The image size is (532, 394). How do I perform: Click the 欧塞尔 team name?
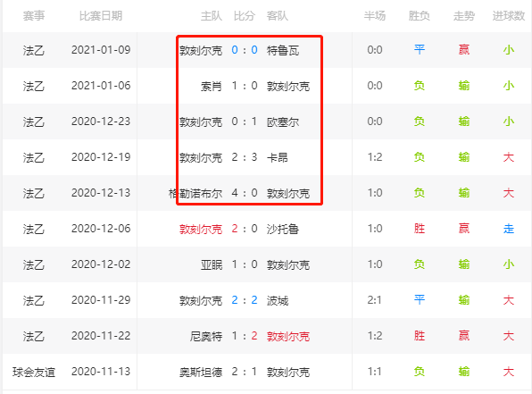(x=283, y=122)
